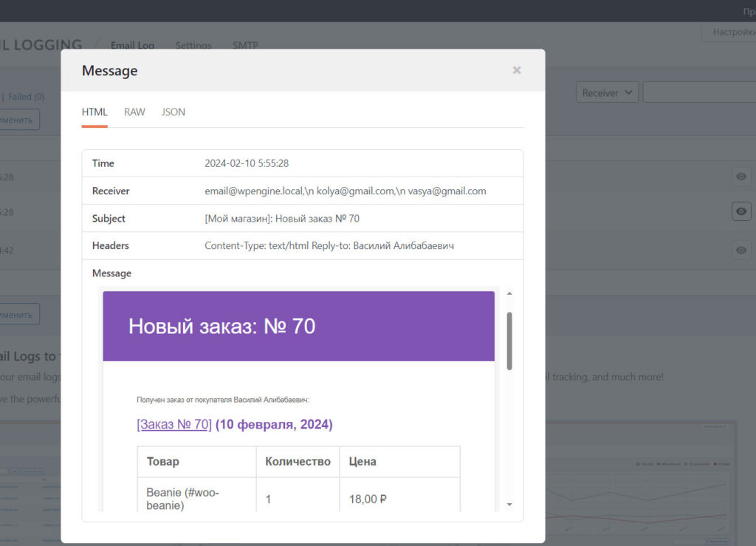Switch to the RAW tab

click(x=134, y=112)
